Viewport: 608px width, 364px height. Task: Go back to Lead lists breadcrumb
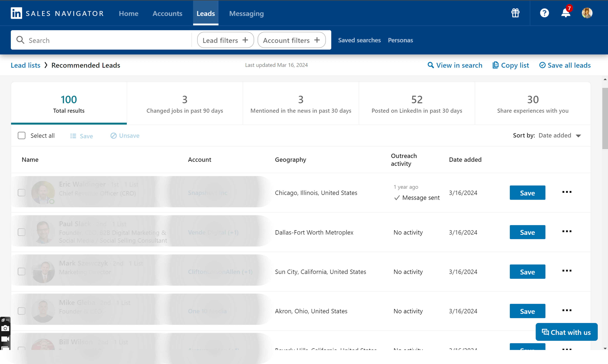pyautogui.click(x=25, y=65)
